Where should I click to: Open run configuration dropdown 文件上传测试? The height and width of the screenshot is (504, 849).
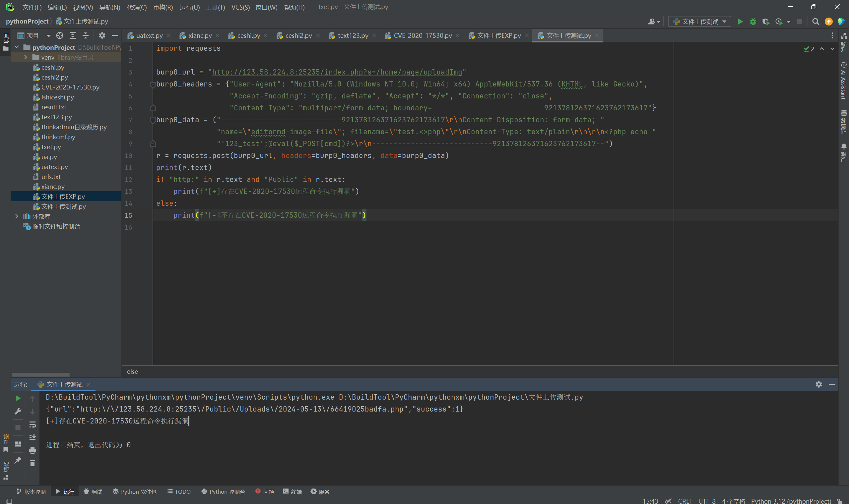(x=699, y=22)
